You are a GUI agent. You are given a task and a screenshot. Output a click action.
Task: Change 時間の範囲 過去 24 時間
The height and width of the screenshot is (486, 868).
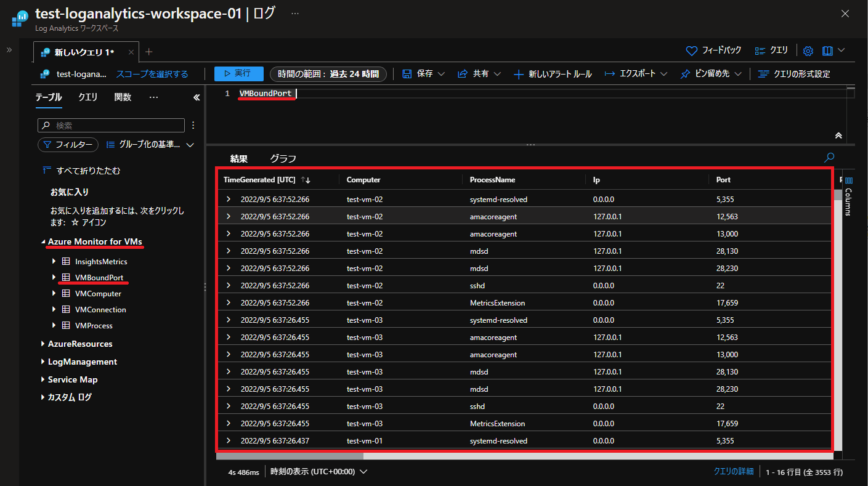328,74
